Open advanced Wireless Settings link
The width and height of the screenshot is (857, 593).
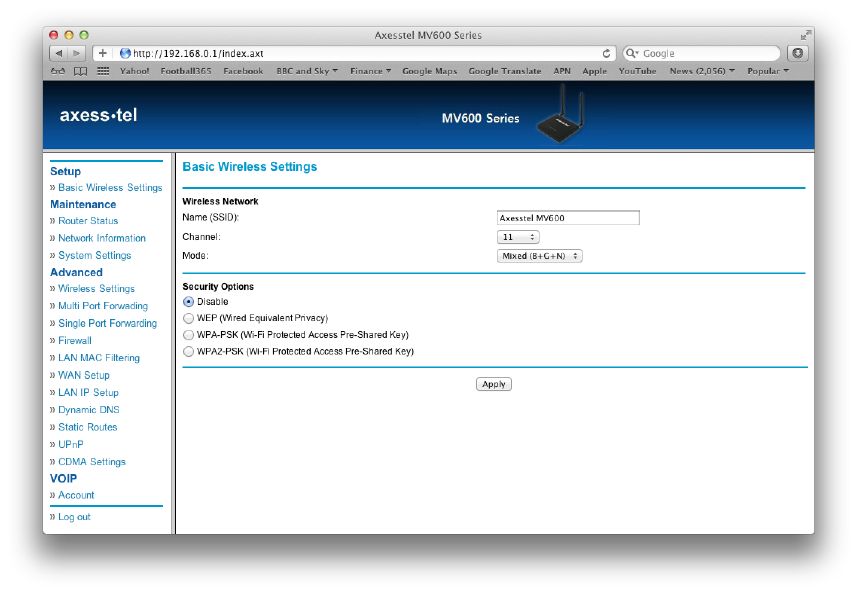coord(96,289)
